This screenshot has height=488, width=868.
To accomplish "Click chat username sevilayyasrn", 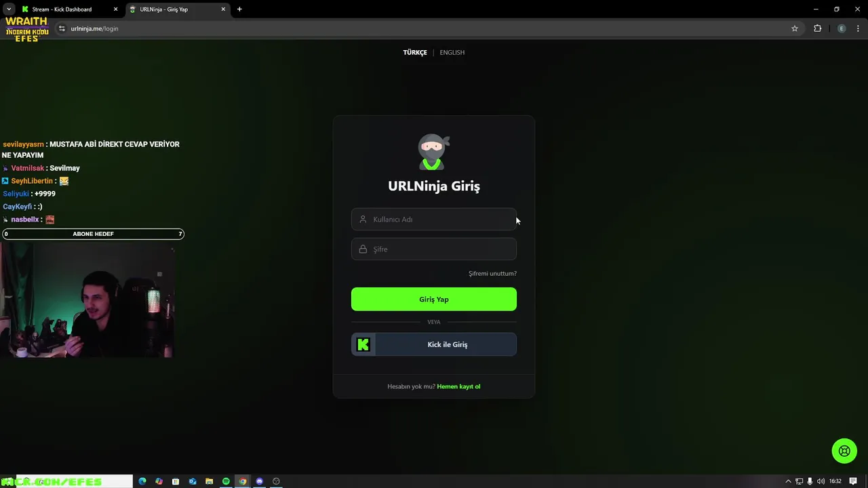I will 24,144.
